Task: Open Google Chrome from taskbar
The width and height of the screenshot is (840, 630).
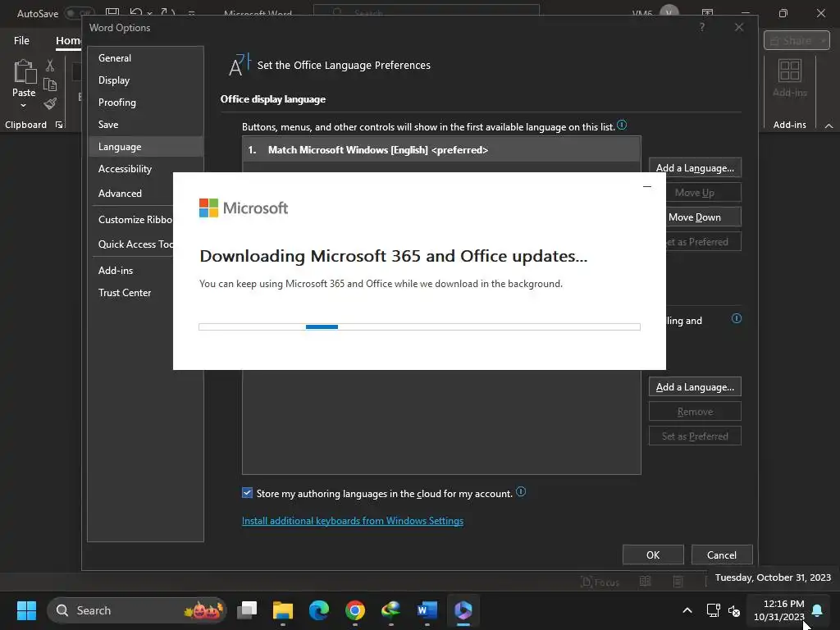Action: pos(354,610)
